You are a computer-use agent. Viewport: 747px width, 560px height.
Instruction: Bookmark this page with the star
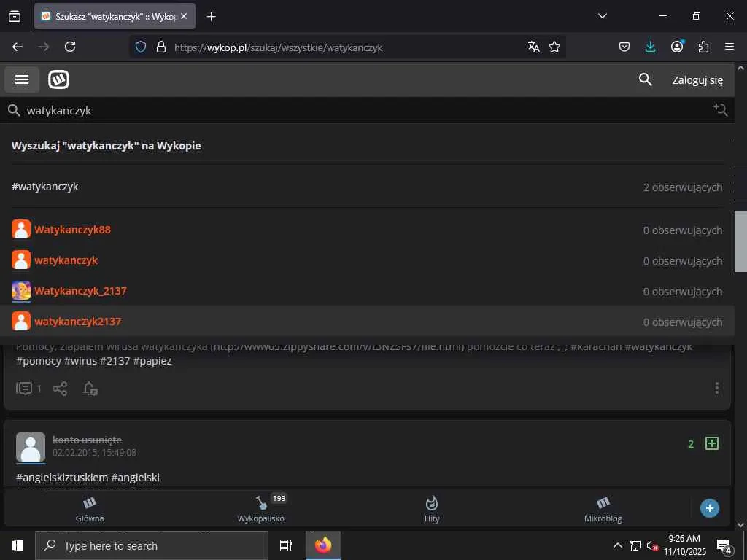(x=554, y=47)
